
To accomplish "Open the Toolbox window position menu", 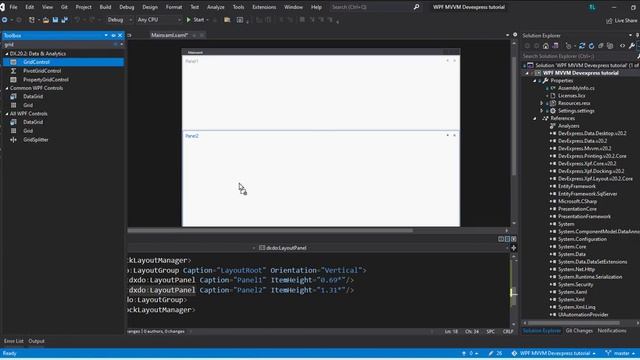I will (x=106, y=36).
